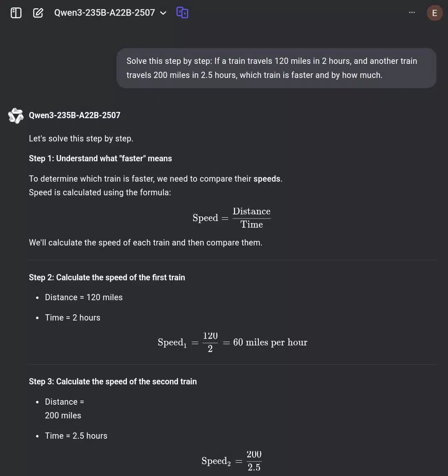Click the Step 3 second train heading
Viewport: 448px width, 476px height.
[113, 381]
